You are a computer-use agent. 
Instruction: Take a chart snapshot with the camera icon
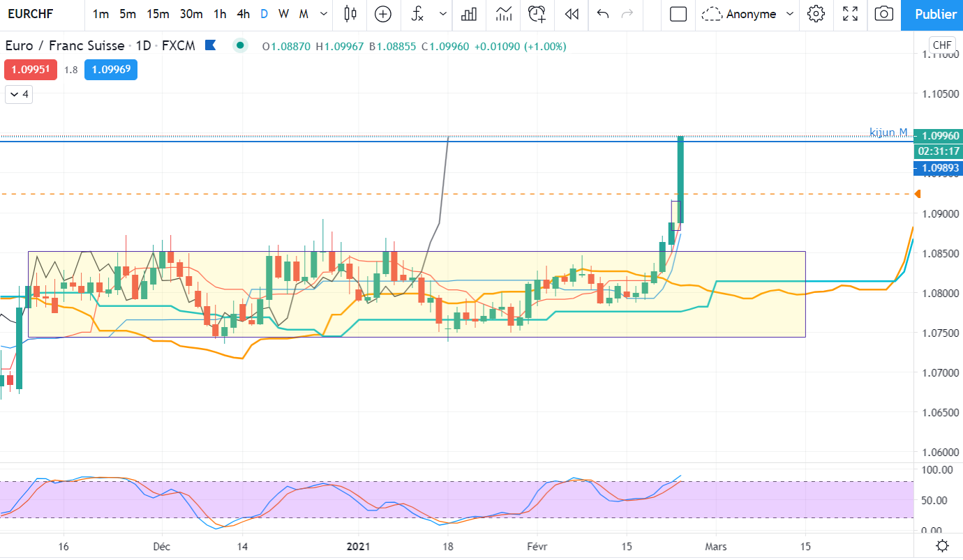pos(883,14)
